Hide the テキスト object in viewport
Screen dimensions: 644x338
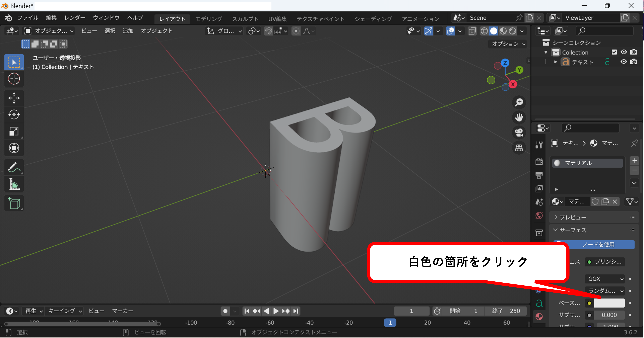tap(624, 62)
